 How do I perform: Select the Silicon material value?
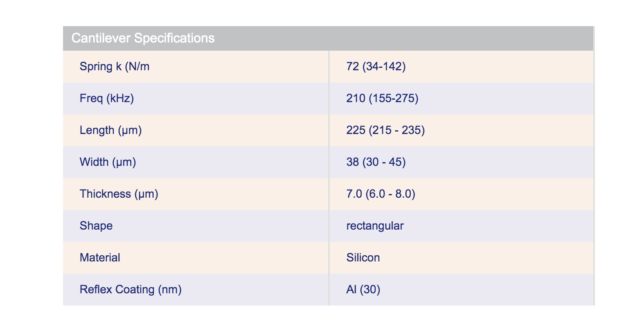click(363, 257)
